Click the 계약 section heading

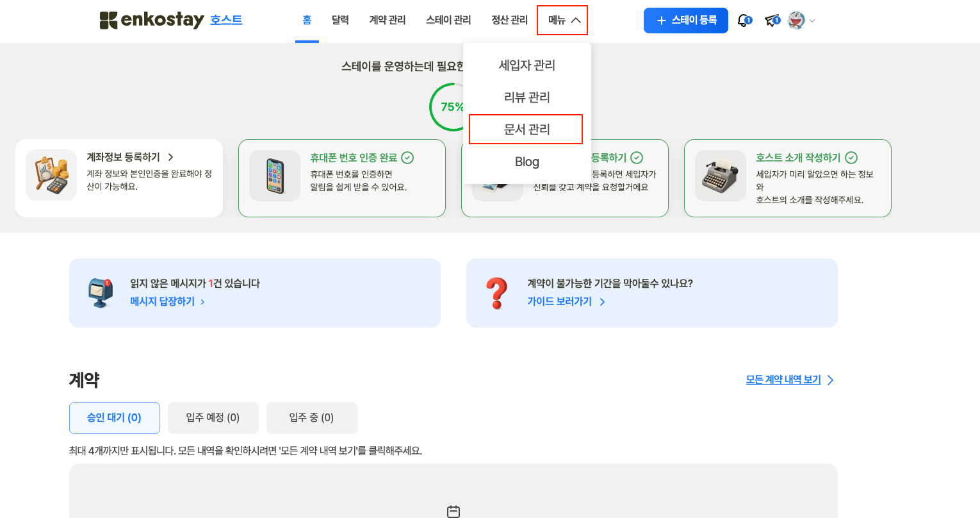[84, 380]
